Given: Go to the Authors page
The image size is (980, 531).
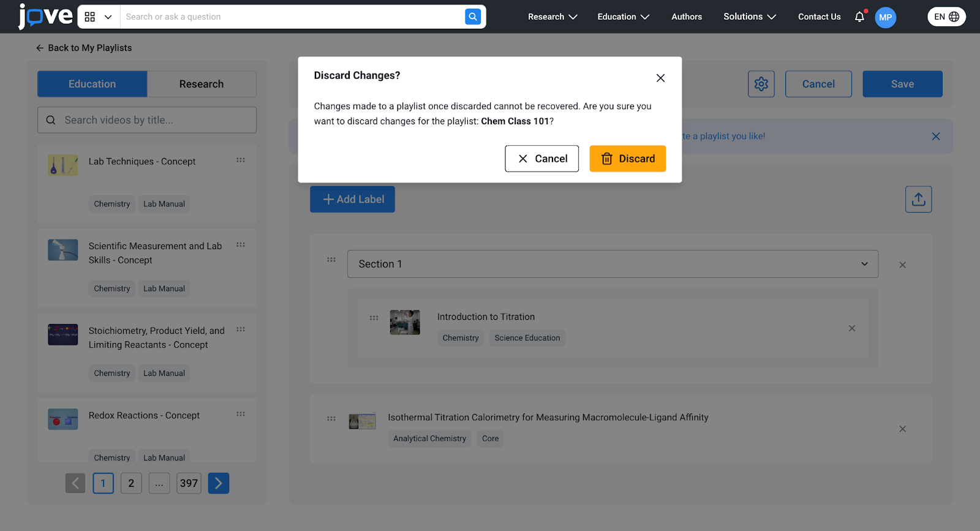Looking at the screenshot, I should tap(687, 17).
